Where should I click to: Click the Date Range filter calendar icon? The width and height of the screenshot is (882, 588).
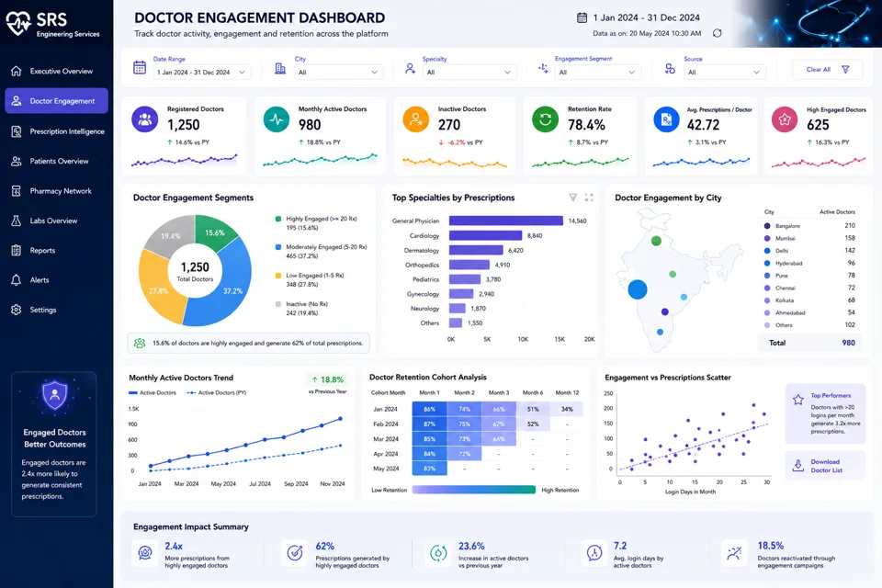[140, 67]
